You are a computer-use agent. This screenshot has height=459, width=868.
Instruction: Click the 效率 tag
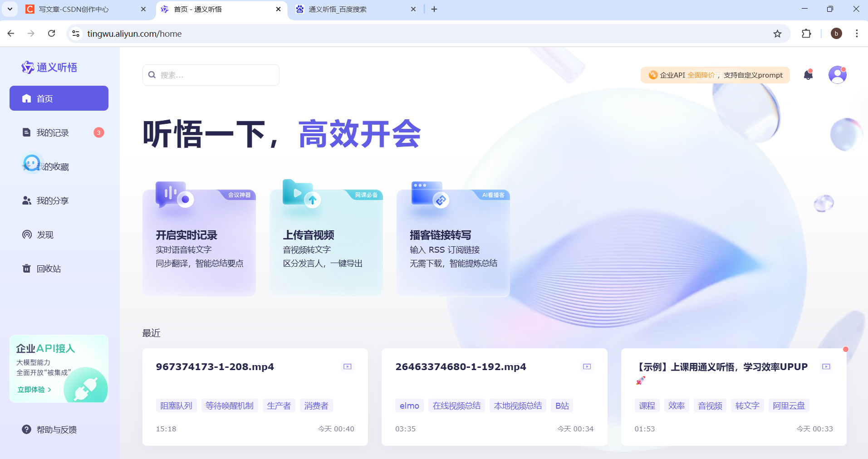(x=677, y=405)
